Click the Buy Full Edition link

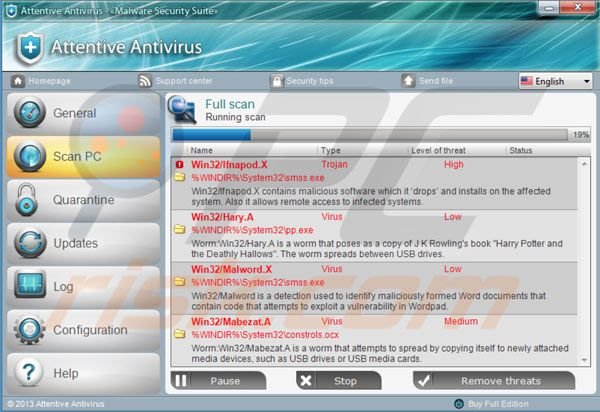(498, 404)
